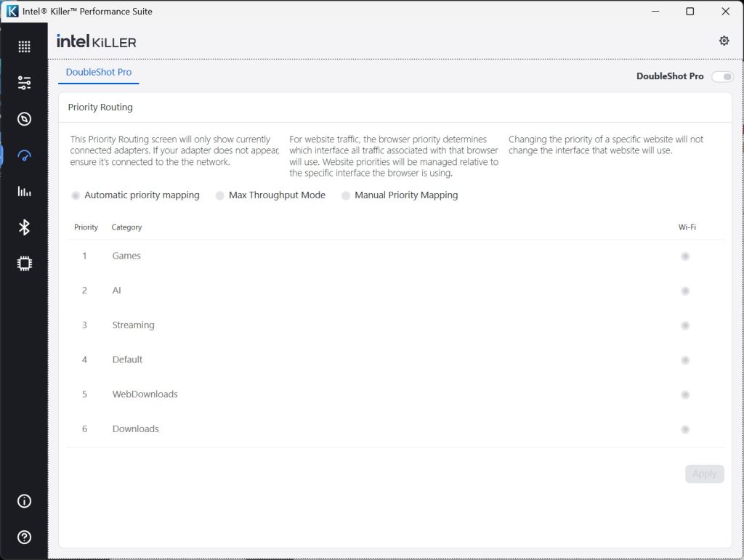The image size is (744, 560).
Task: Select Wi-Fi radio for Default row
Action: (x=685, y=360)
